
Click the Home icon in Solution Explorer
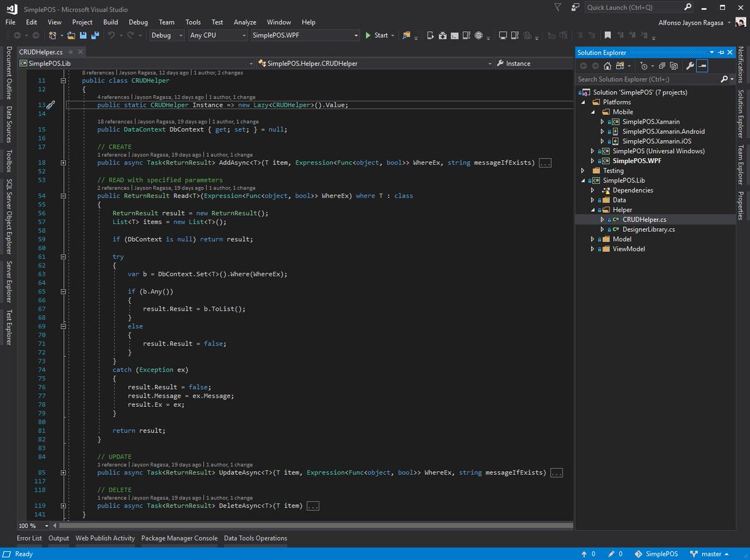tap(607, 66)
